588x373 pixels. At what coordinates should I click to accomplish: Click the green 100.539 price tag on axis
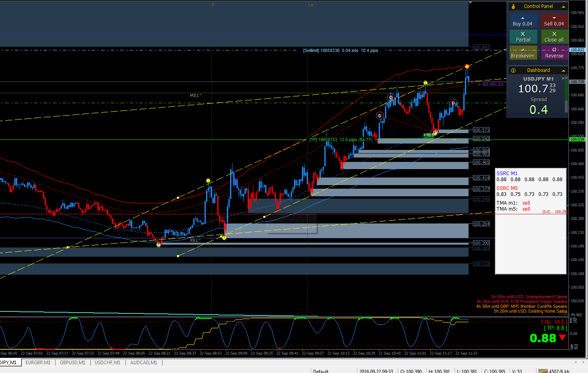click(577, 139)
